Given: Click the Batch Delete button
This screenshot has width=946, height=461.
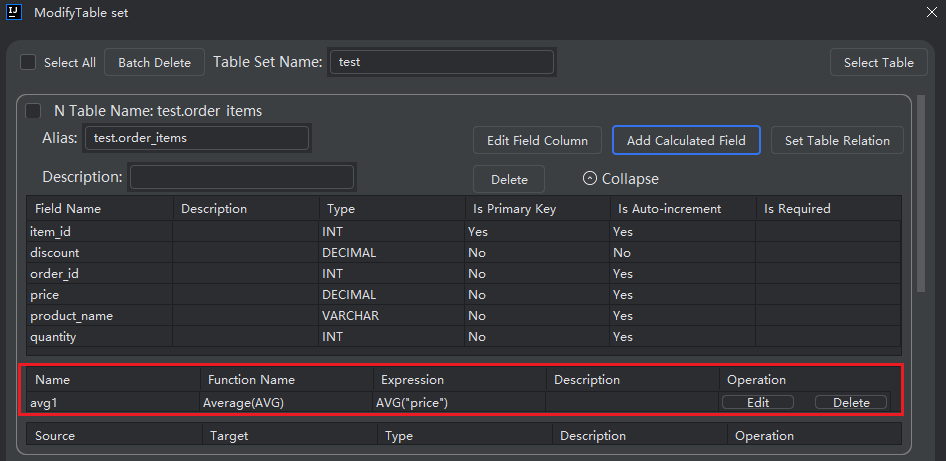Looking at the screenshot, I should pos(154,62).
